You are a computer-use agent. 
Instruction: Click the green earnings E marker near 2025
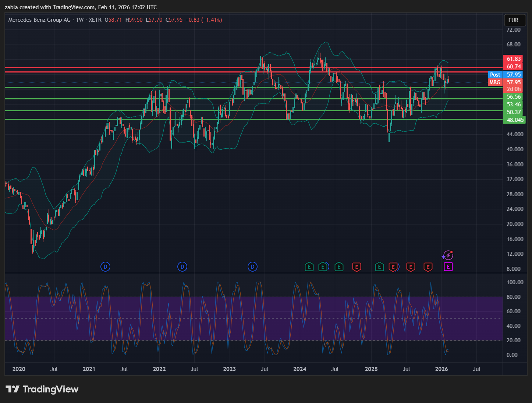click(379, 267)
